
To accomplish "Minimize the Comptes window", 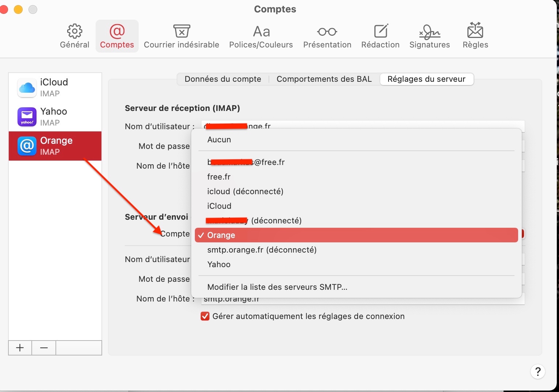I will pos(18,9).
